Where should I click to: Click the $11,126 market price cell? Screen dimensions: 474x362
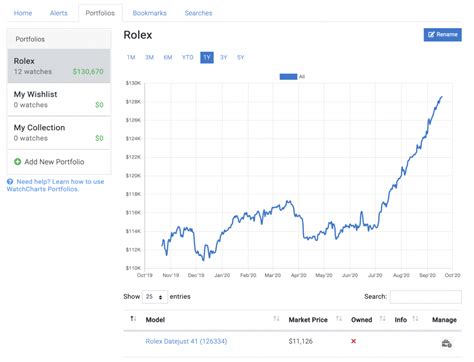click(301, 341)
